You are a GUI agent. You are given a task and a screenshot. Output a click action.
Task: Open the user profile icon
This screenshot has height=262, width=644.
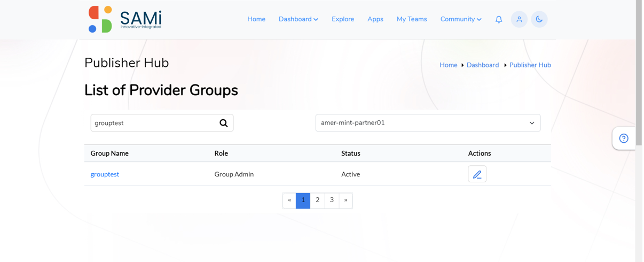[x=519, y=19]
